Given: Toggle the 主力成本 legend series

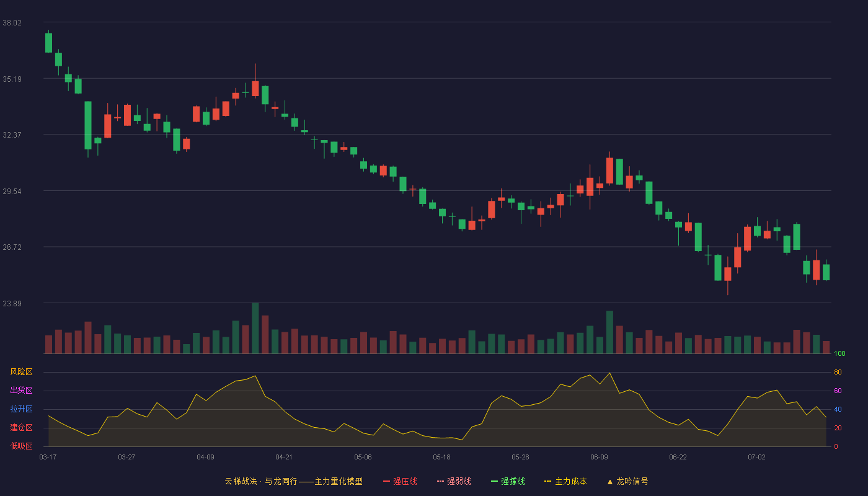Looking at the screenshot, I should (x=565, y=481).
